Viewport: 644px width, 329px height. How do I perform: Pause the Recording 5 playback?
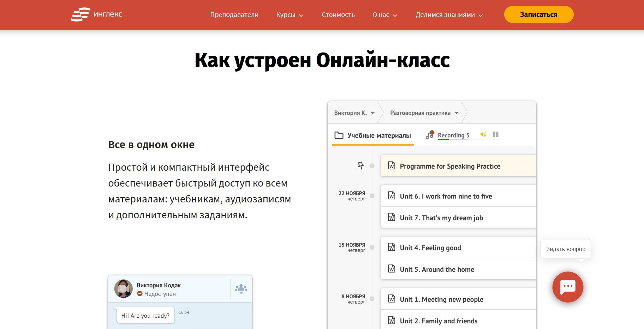pyautogui.click(x=496, y=134)
